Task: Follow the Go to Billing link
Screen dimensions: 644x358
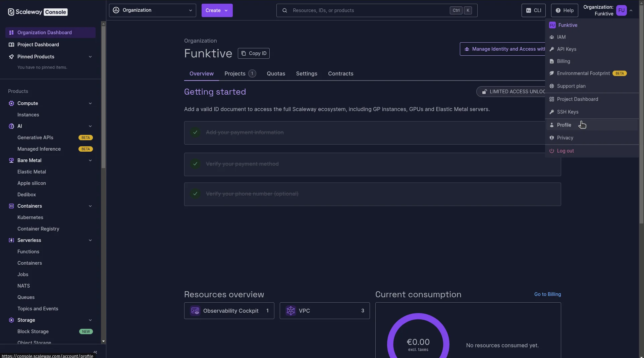Action: pos(547,294)
